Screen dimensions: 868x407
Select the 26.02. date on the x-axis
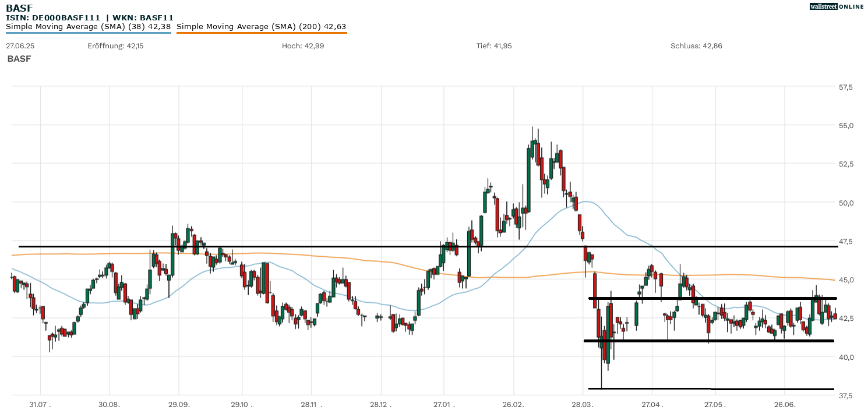(x=513, y=404)
